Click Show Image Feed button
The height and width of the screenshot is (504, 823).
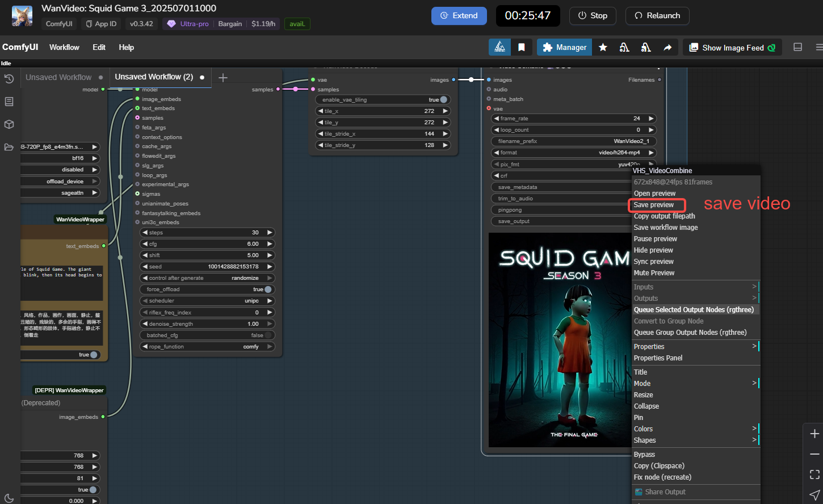pos(732,48)
